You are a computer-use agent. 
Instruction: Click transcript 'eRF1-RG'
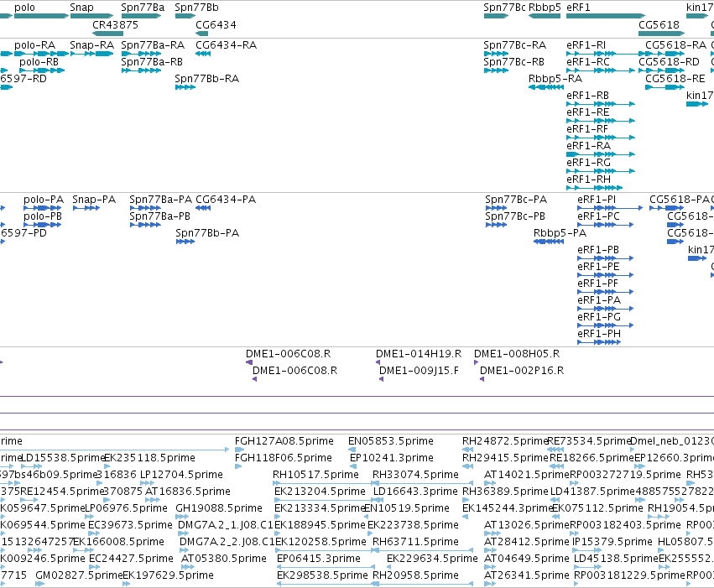(x=589, y=163)
